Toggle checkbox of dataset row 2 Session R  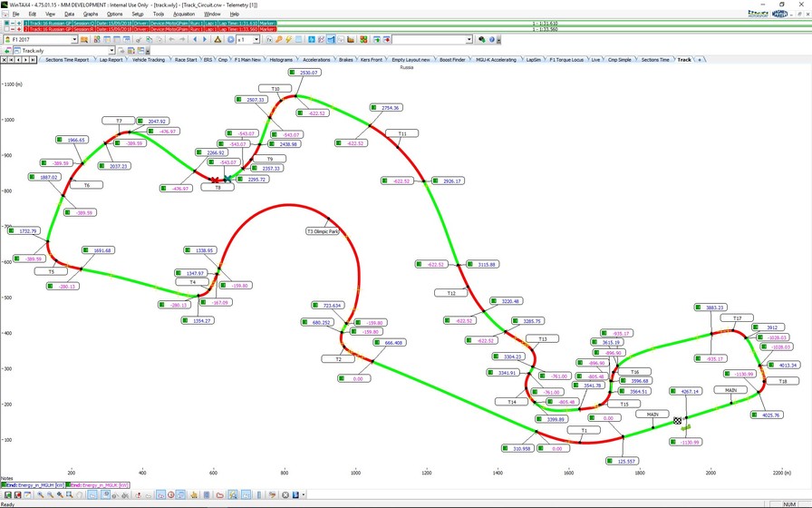6,29
